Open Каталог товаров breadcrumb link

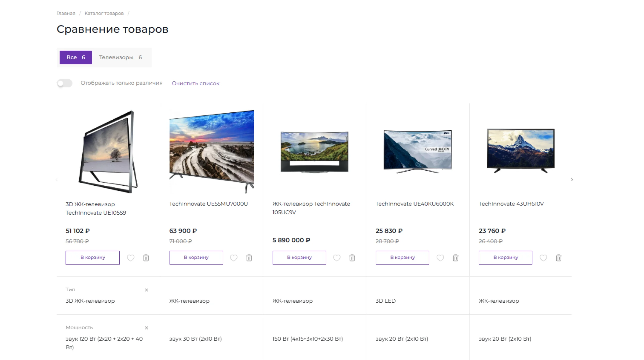104,13
